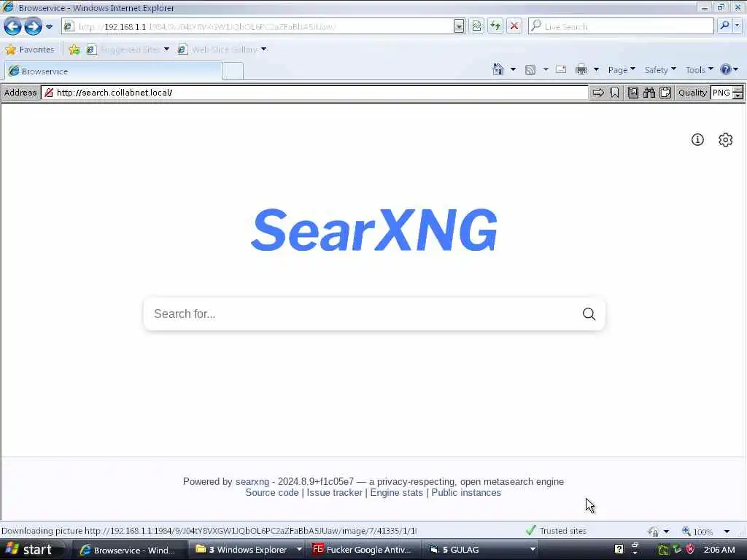
Task: Click Browservice find binoculars icon
Action: pos(649,93)
